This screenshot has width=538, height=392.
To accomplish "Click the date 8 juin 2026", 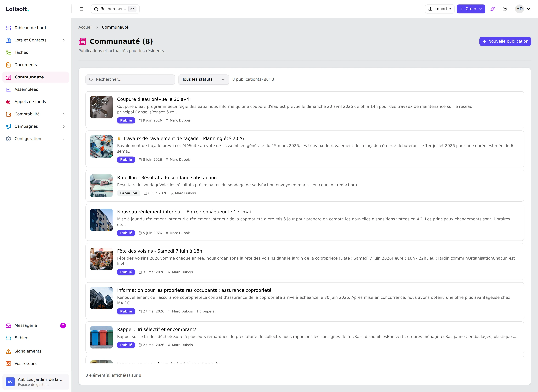I will point(150,160).
